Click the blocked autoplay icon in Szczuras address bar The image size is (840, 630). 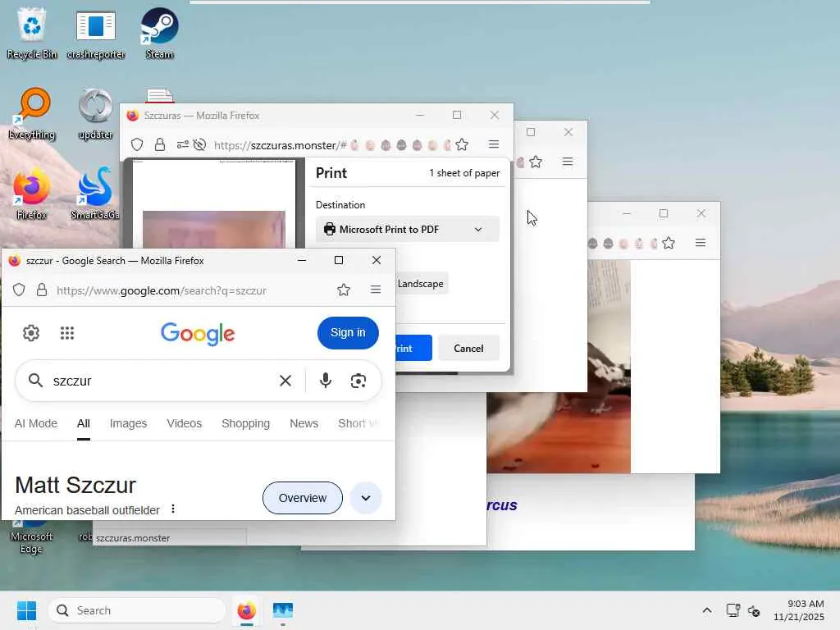200,144
